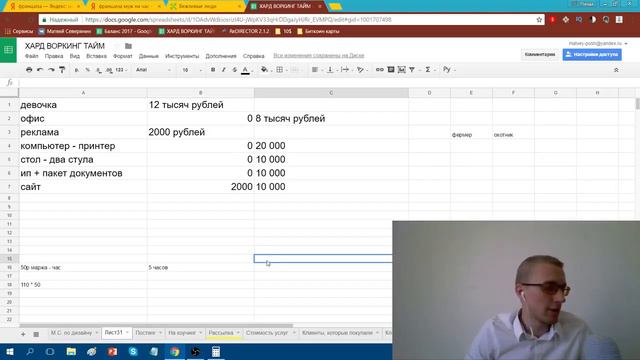Open the Справка menu
The image size is (640, 360).
tap(253, 56)
